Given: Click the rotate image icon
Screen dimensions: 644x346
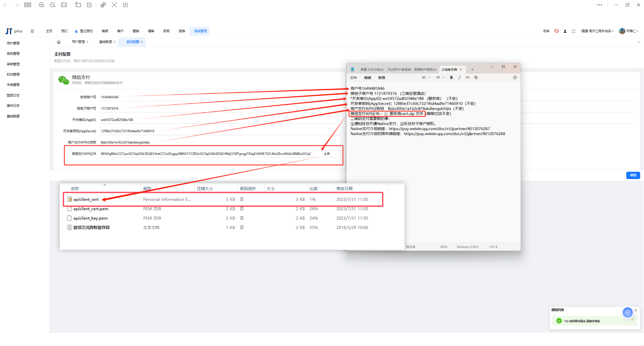Looking at the screenshot, I should 78,5.
